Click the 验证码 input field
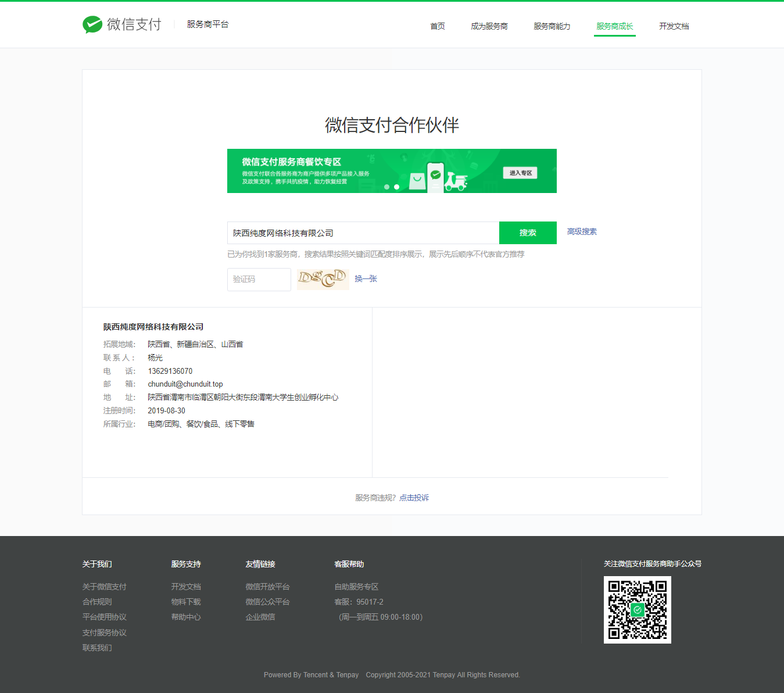 coord(259,279)
